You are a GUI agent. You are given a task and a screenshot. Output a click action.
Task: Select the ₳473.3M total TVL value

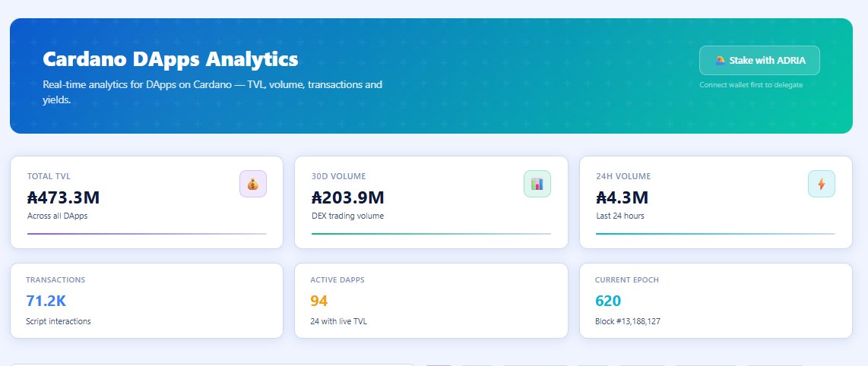[x=63, y=197]
